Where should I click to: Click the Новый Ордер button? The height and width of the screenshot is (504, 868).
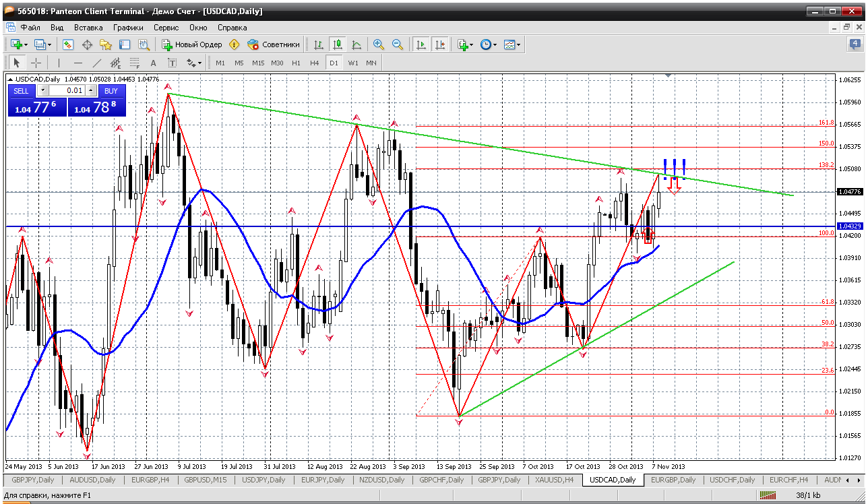[x=192, y=44]
